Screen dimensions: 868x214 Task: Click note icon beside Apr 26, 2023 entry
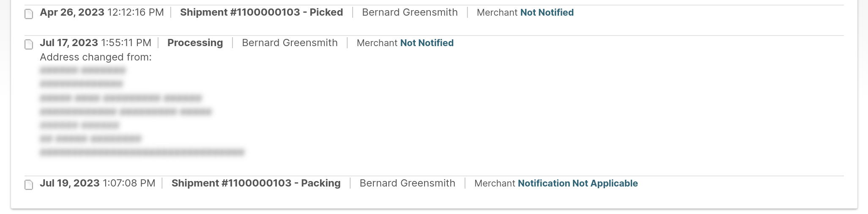coord(29,14)
